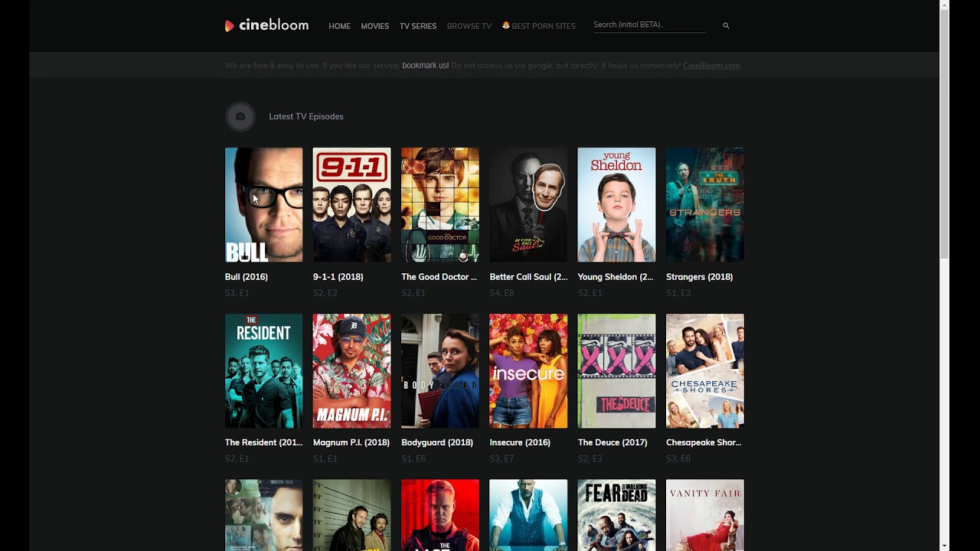Click the camera icon beside Latest TV Episodes
980x551 pixels.
coord(240,116)
